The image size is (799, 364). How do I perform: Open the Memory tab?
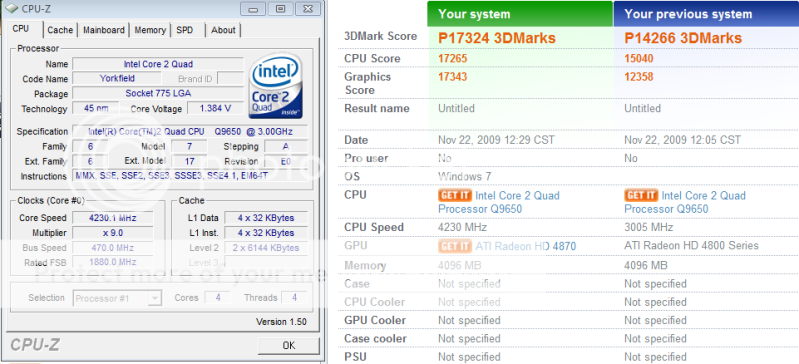(150, 30)
